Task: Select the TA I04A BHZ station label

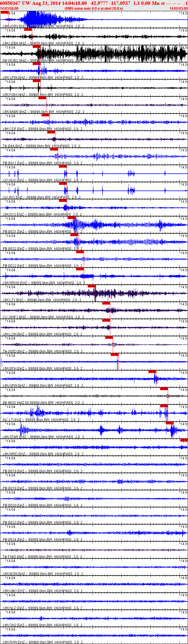Action: coord(13,146)
